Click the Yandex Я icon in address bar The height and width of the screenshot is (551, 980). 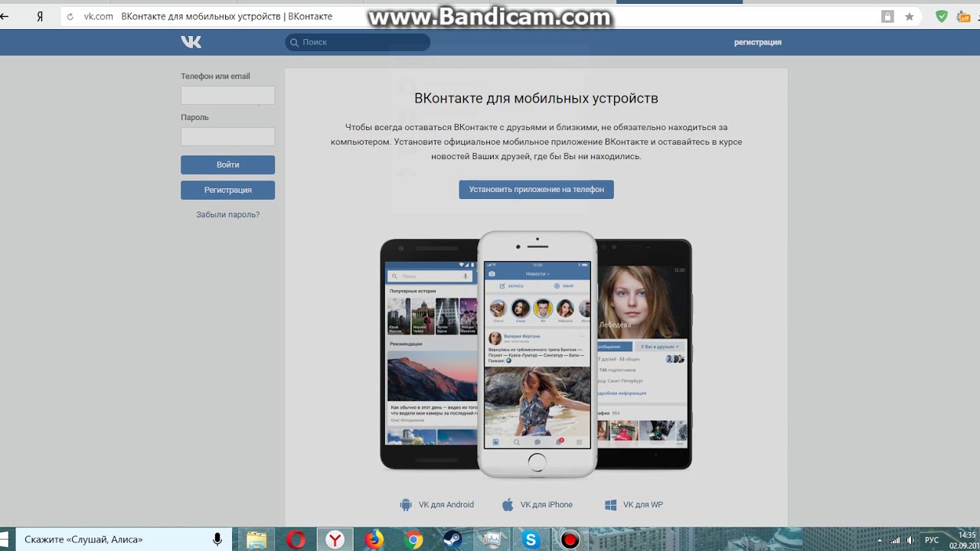click(x=40, y=16)
